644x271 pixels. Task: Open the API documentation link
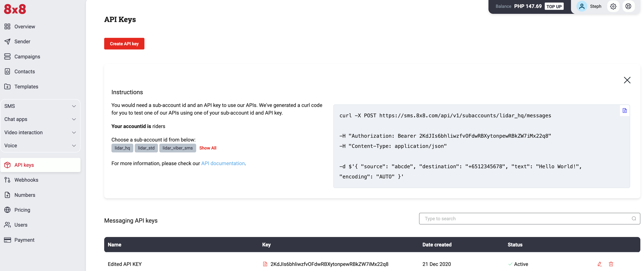(223, 163)
